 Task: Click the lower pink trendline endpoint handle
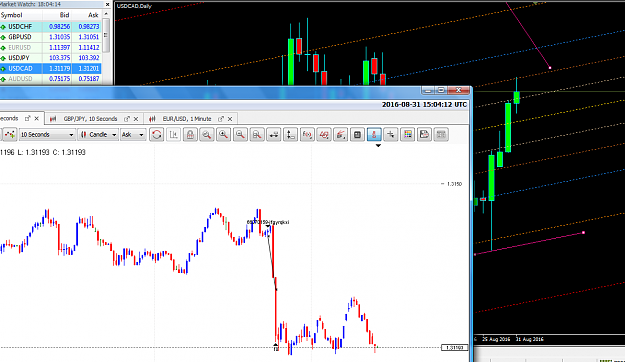(x=584, y=232)
